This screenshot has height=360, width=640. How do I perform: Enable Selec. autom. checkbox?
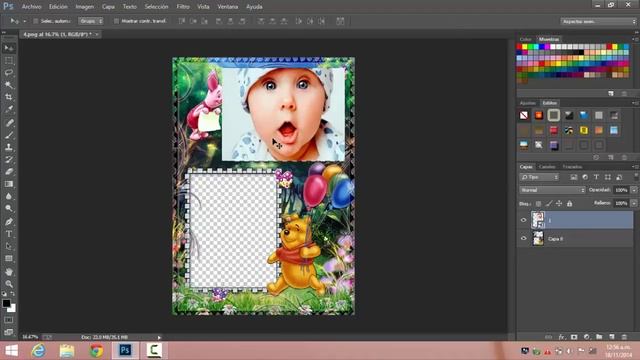pyautogui.click(x=36, y=21)
